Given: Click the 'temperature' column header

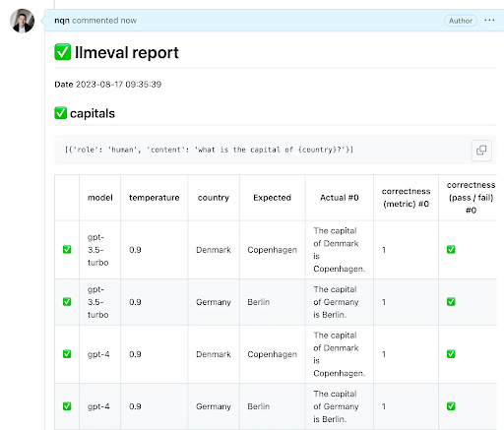Looking at the screenshot, I should (x=155, y=198).
